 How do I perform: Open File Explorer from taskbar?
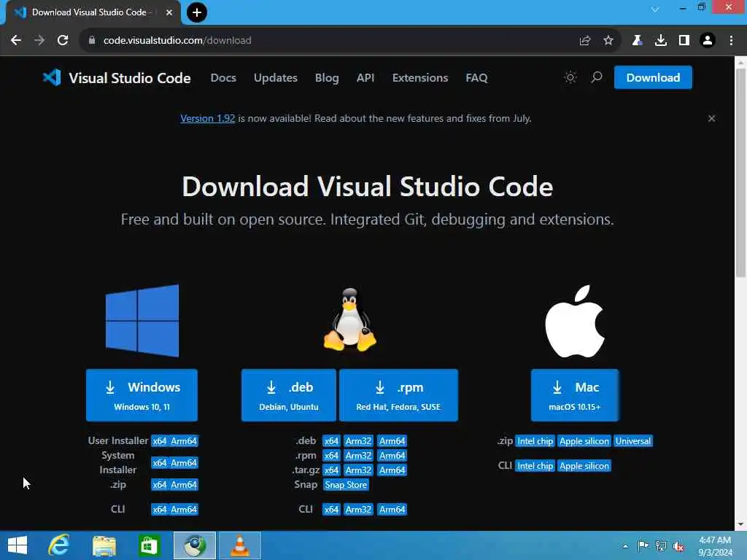(104, 545)
